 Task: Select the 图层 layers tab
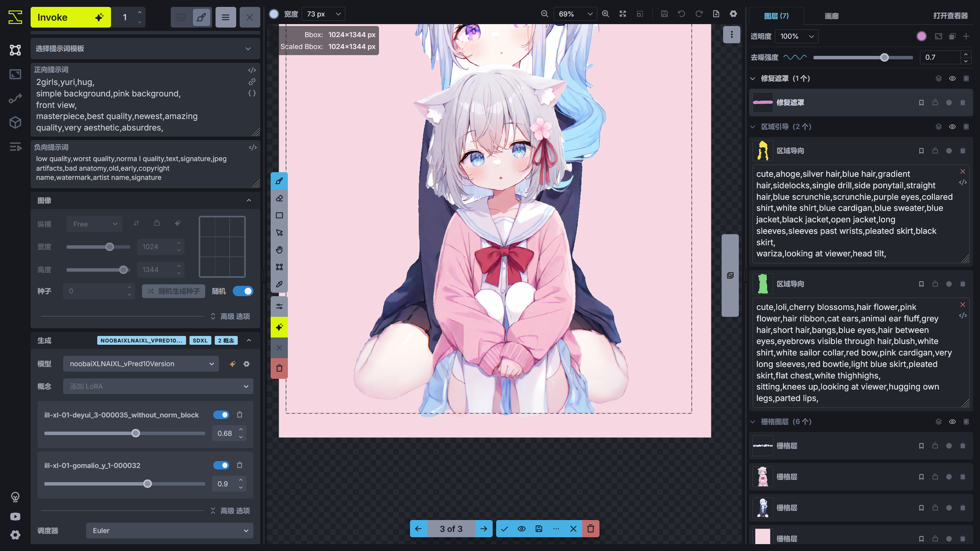pyautogui.click(x=776, y=16)
